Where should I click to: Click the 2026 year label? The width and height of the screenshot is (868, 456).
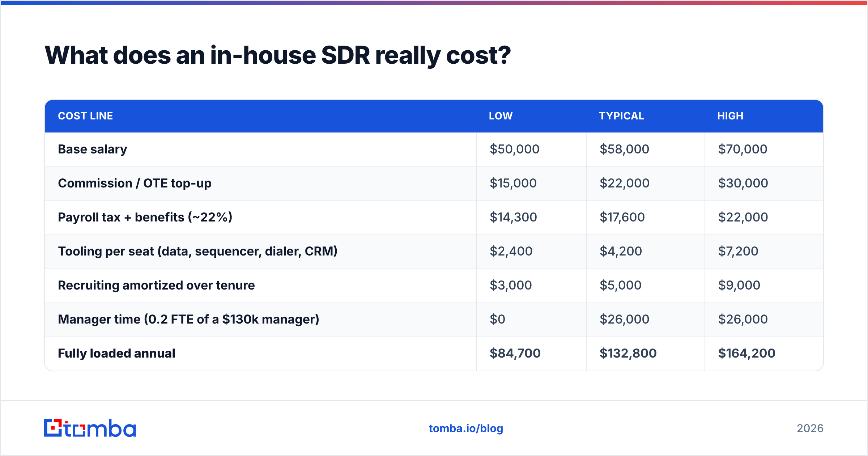click(810, 428)
